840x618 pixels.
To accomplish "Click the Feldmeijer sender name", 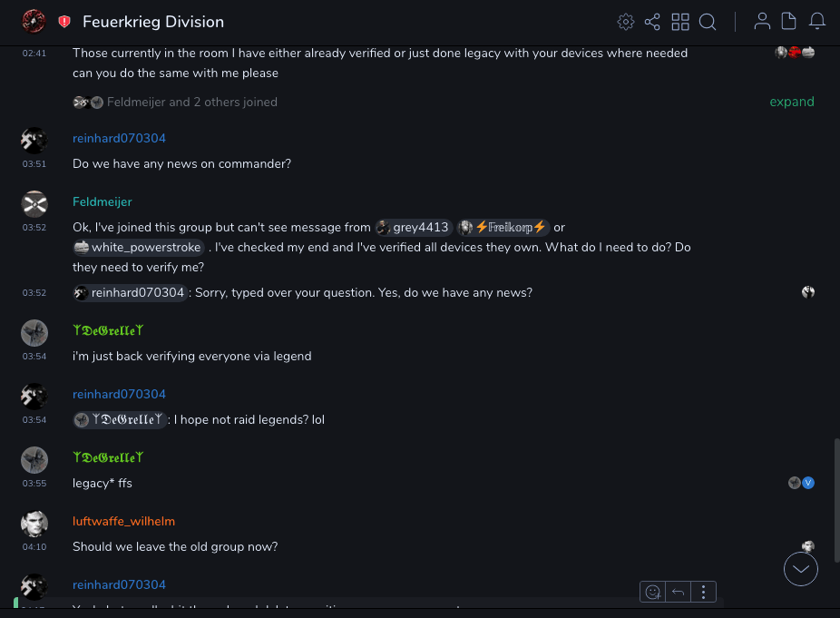I will (103, 201).
